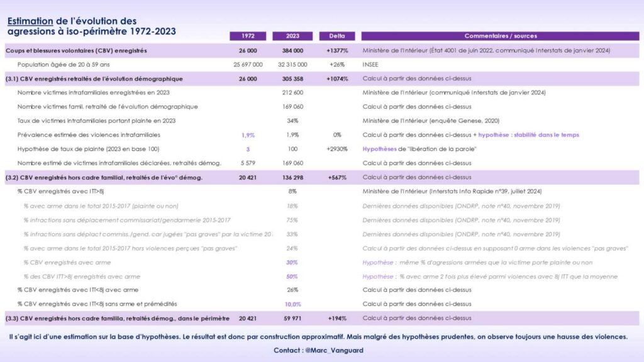Viewport: 644px width, 362px height.
Task: Click the purple 1,9% value under 1972
Action: click(x=248, y=135)
